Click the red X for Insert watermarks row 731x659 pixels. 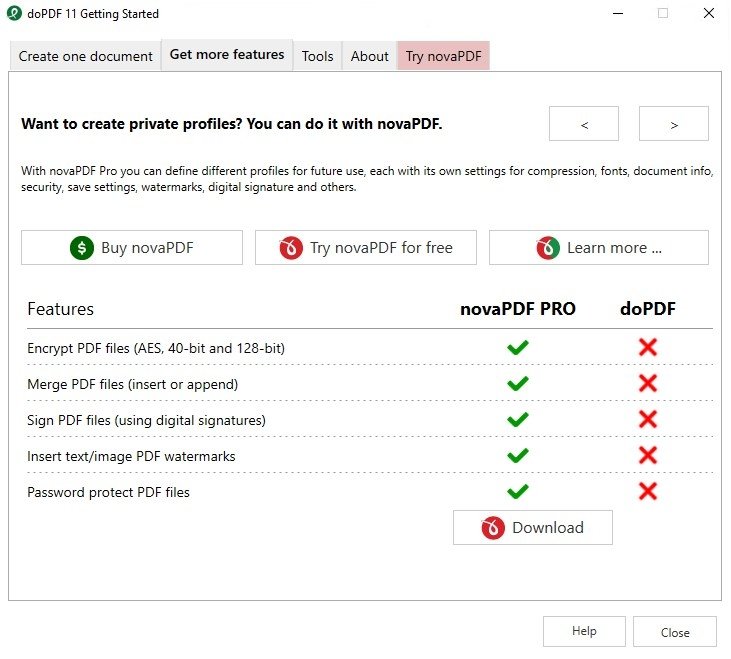648,455
